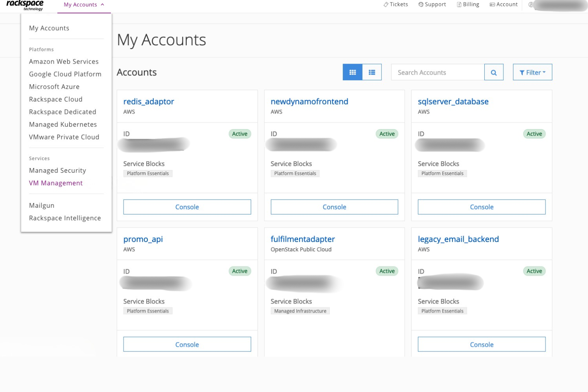Collapse the My Accounts navigation dropdown
The width and height of the screenshot is (588, 392).
pos(84,5)
